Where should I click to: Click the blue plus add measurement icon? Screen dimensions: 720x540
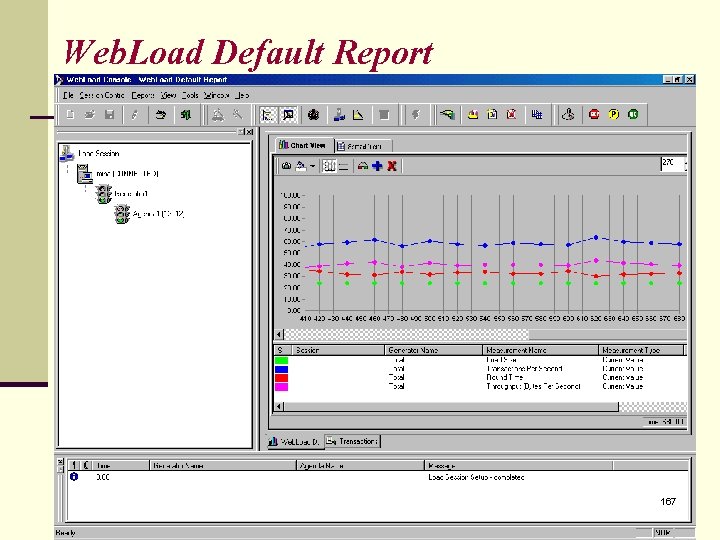pyautogui.click(x=377, y=166)
